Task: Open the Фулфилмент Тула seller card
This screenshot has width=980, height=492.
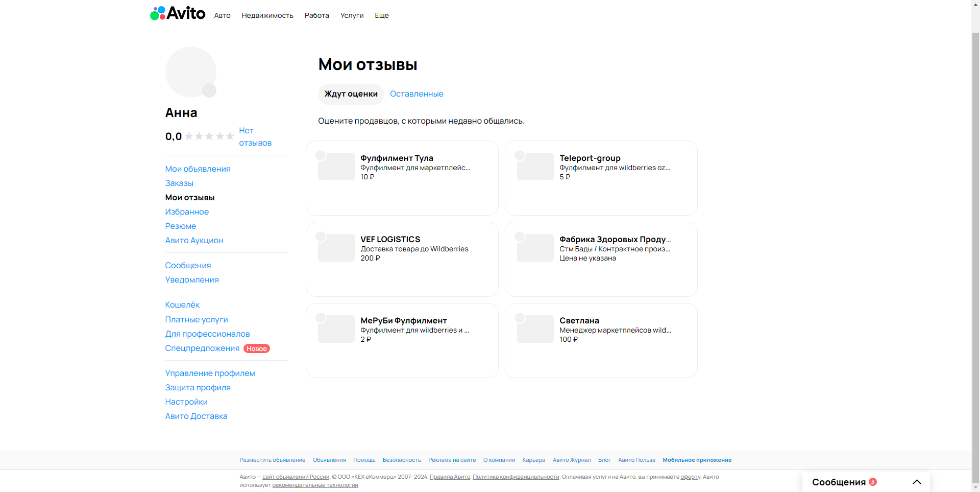Action: click(x=402, y=178)
